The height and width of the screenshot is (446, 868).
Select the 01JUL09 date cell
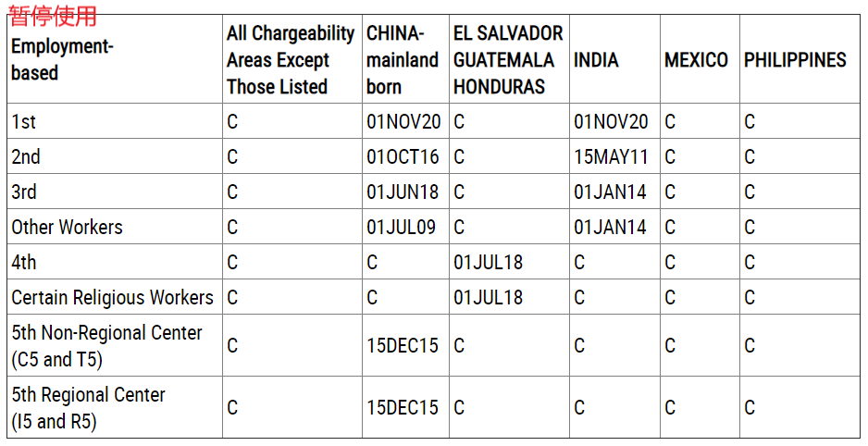pos(401,228)
